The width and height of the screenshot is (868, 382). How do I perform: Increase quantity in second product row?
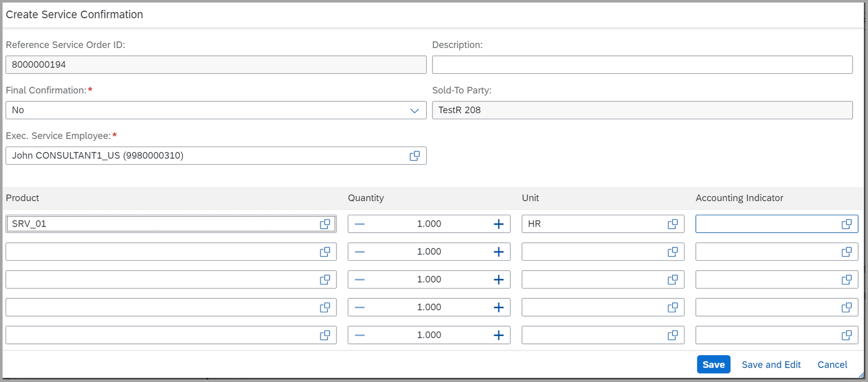[x=499, y=252]
